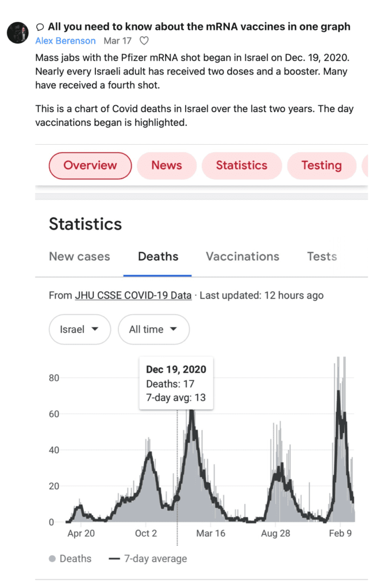This screenshot has height=588, width=392.
Task: Click the Dec 19, 2020 chart marker point
Action: pos(177,498)
